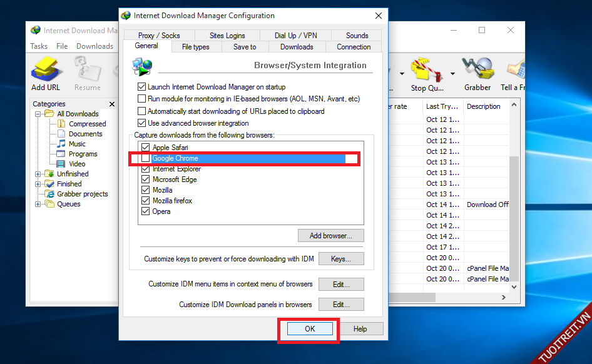
Task: Open the Proxy / Socks tab
Action: (158, 36)
